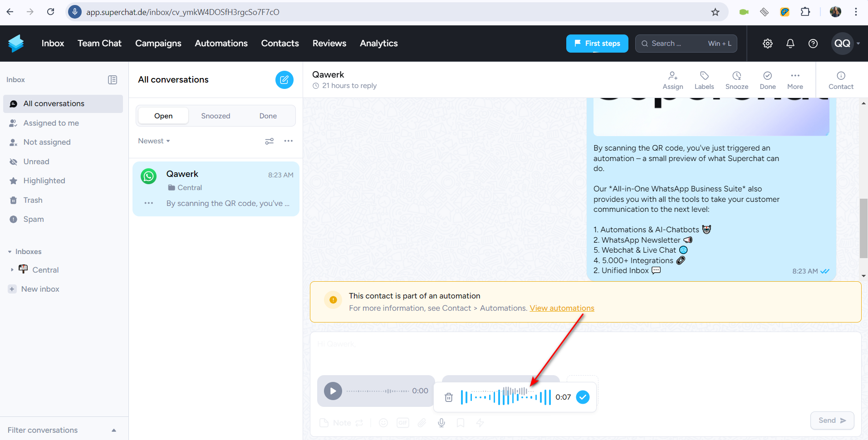Switch to the Done conversations tab
Screen dimensions: 868x440
click(x=268, y=116)
